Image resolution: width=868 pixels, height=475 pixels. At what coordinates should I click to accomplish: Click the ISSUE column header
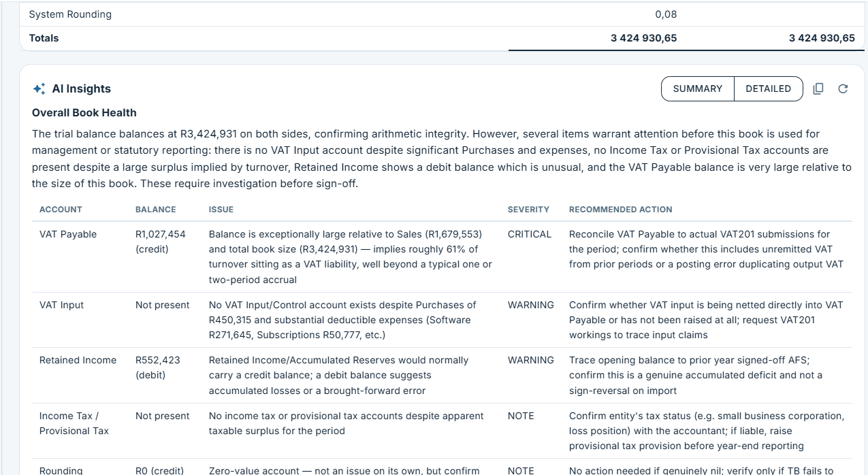(x=221, y=210)
